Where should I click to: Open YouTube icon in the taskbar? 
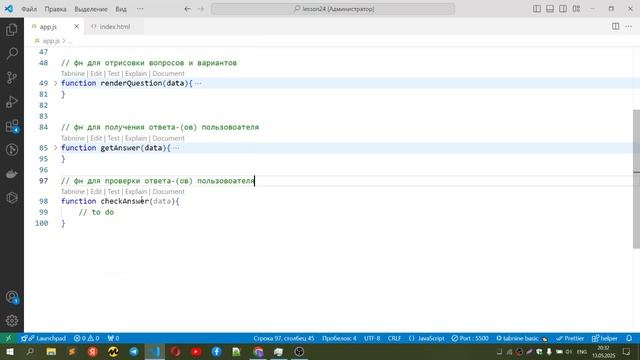pyautogui.click(x=196, y=352)
